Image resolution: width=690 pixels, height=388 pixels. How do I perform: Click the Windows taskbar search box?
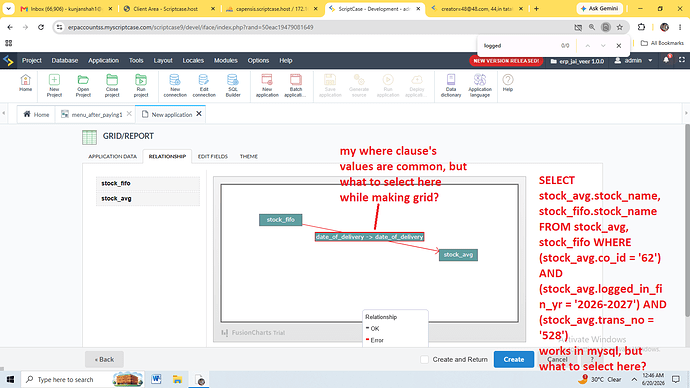point(83,379)
